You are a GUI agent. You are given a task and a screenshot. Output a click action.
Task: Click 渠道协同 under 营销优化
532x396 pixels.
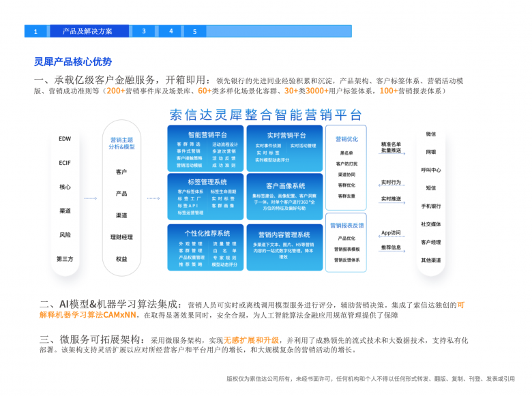coord(346,174)
